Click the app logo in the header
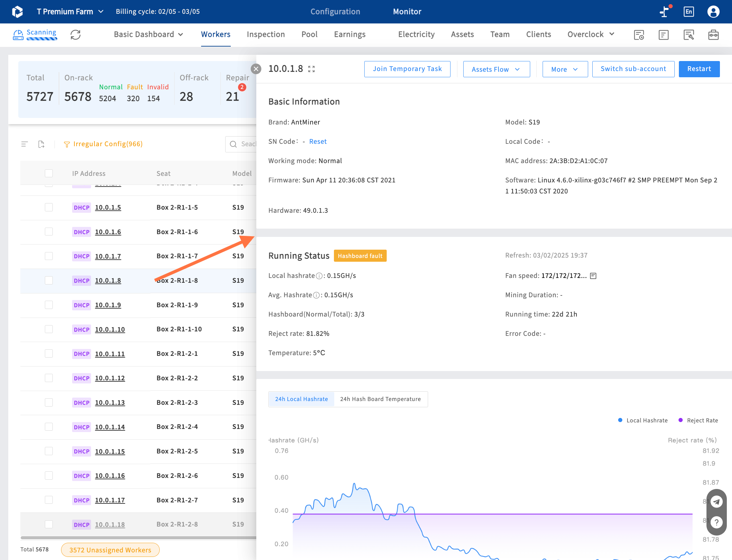 tap(17, 12)
